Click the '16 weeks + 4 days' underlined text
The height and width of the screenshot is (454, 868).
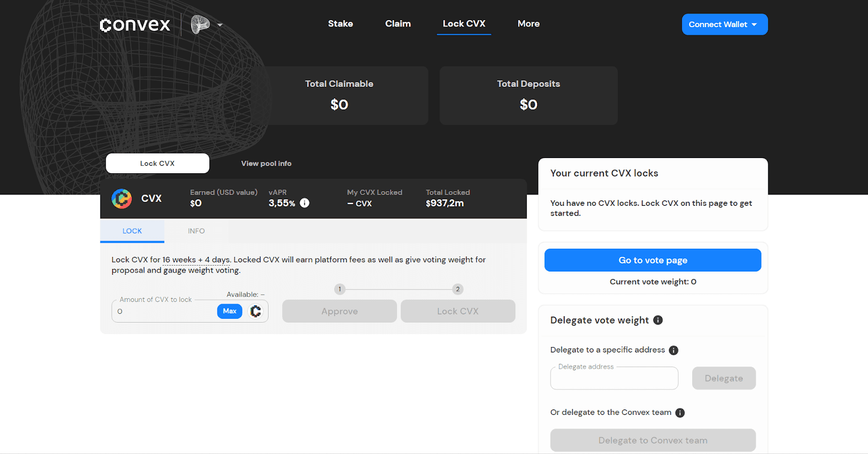coord(196,260)
